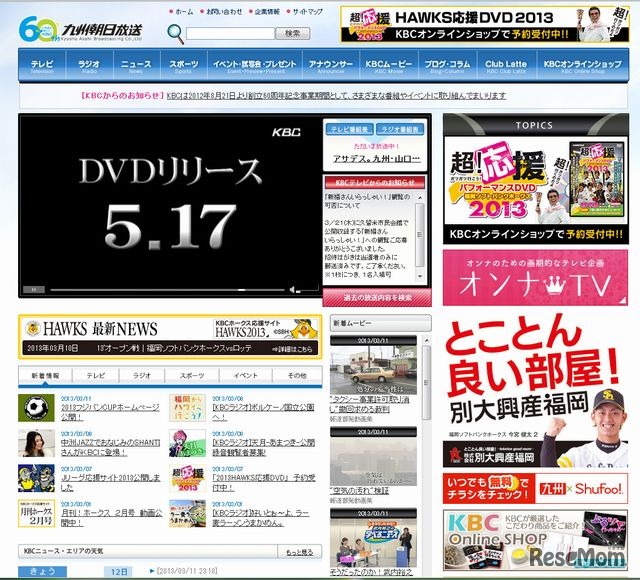Select the 新着情報 tab
The width and height of the screenshot is (640, 580).
[45, 376]
